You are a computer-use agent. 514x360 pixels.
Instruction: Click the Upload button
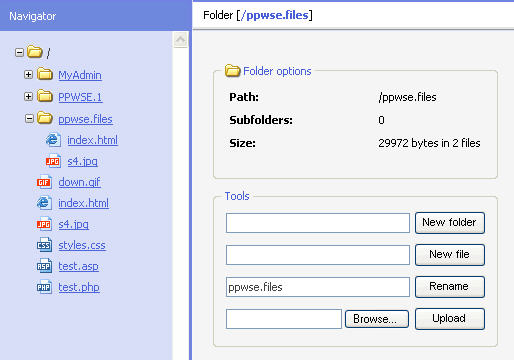[450, 319]
